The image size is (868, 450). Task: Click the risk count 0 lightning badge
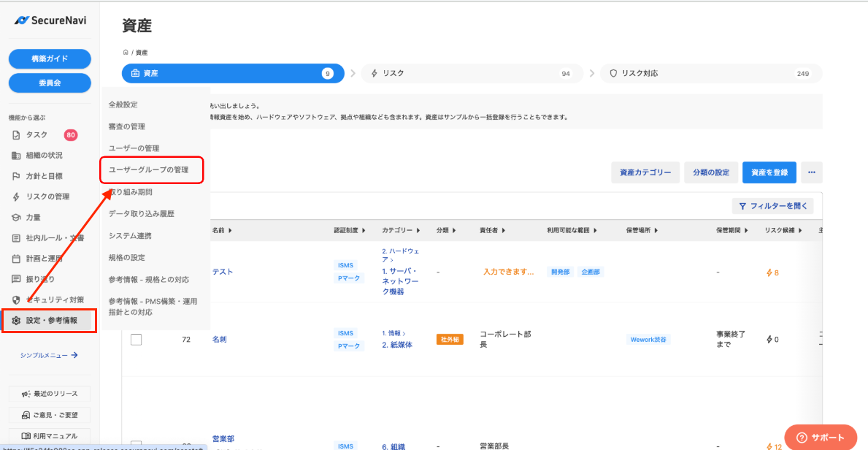[x=772, y=340]
